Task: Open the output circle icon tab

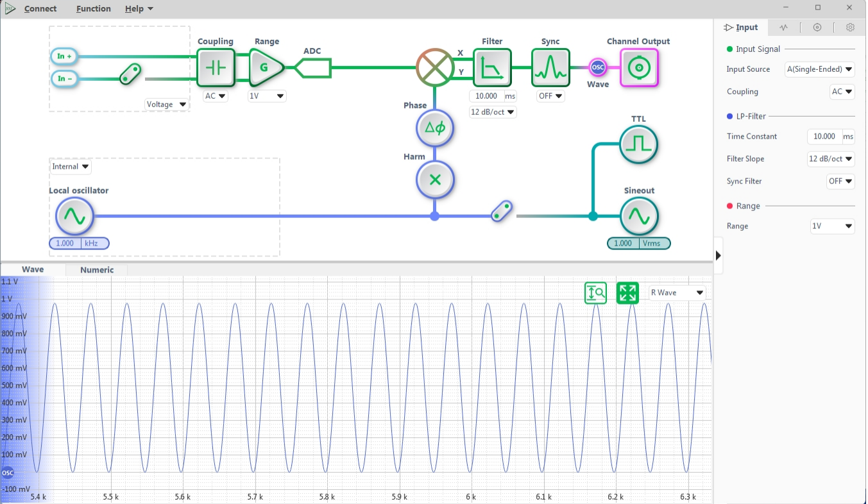Action: pyautogui.click(x=817, y=28)
